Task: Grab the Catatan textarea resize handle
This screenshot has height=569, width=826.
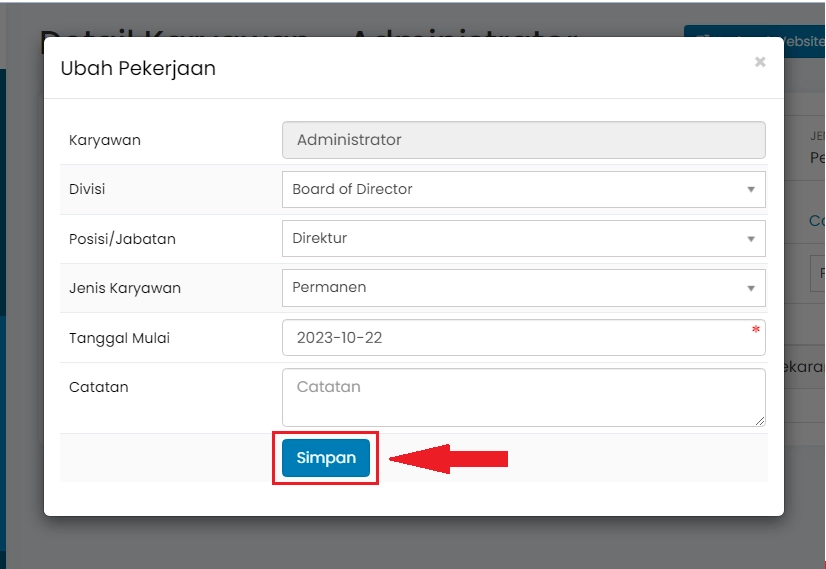Action: click(x=760, y=421)
